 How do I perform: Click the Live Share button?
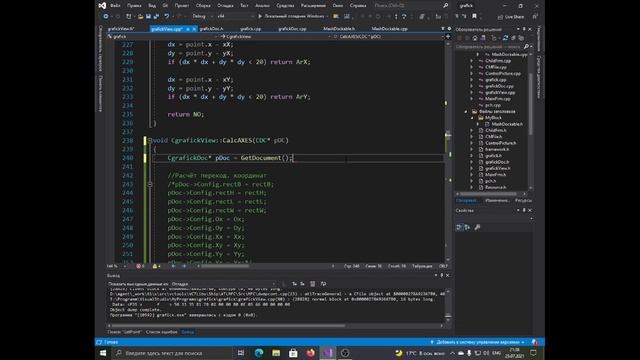pos(511,17)
